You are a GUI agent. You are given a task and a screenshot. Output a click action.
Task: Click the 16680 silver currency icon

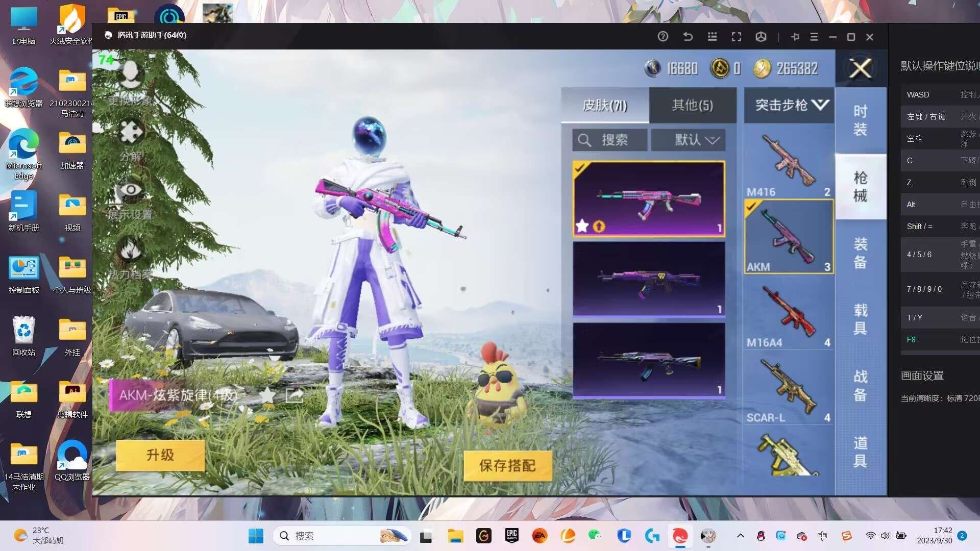653,68
